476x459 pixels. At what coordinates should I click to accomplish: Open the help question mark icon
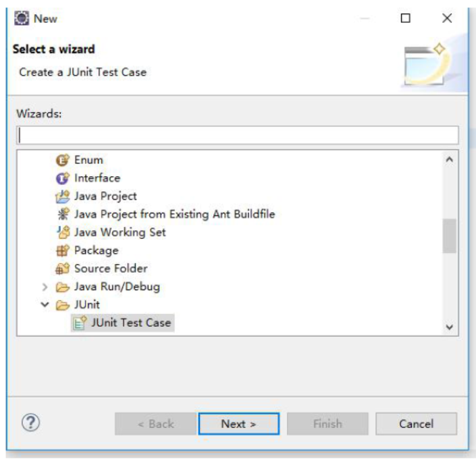[x=30, y=423]
